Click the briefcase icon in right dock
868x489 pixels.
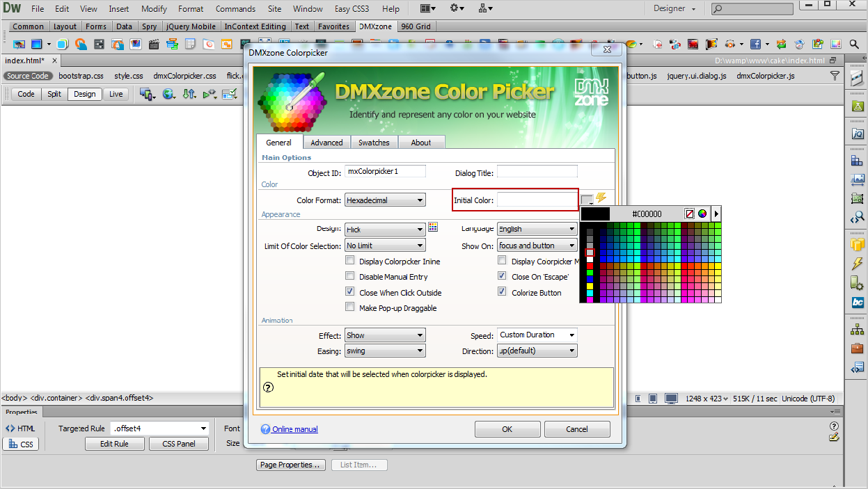point(858,348)
